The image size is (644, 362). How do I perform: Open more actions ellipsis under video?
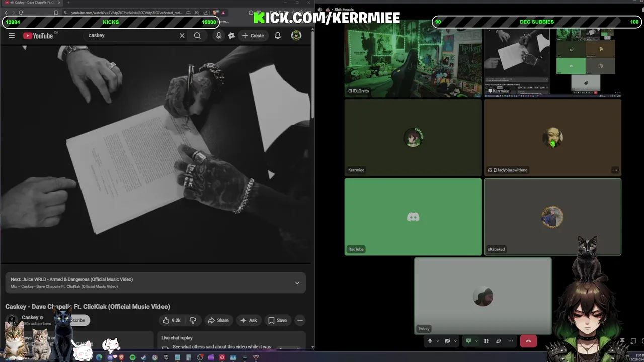coord(300,320)
